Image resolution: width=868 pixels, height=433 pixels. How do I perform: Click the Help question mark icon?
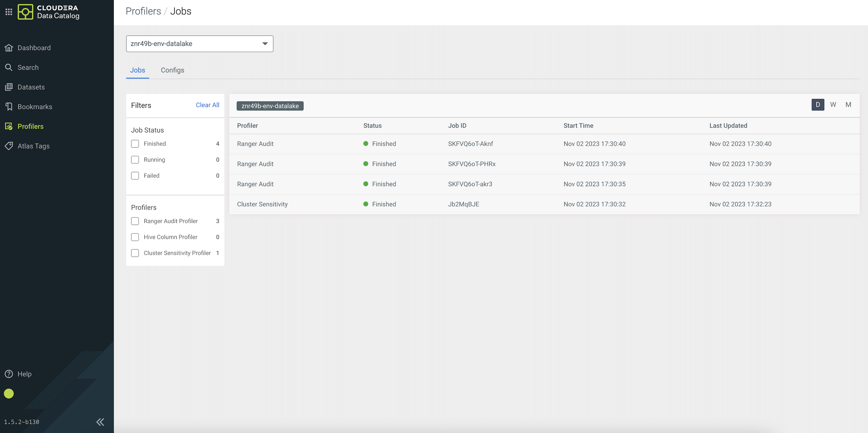[x=9, y=374]
